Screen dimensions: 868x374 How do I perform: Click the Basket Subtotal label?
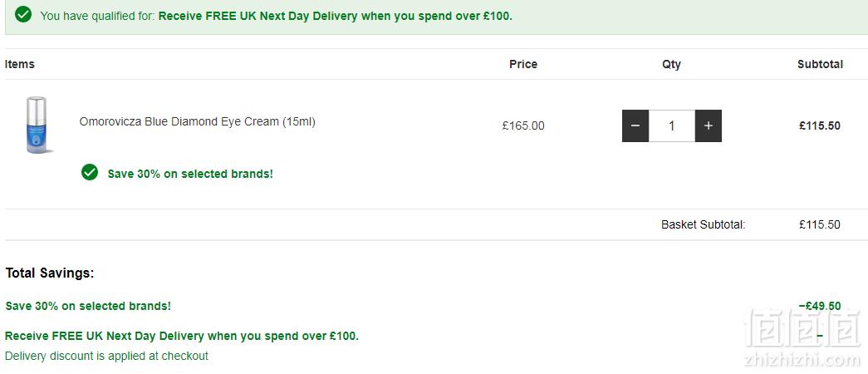coord(704,224)
